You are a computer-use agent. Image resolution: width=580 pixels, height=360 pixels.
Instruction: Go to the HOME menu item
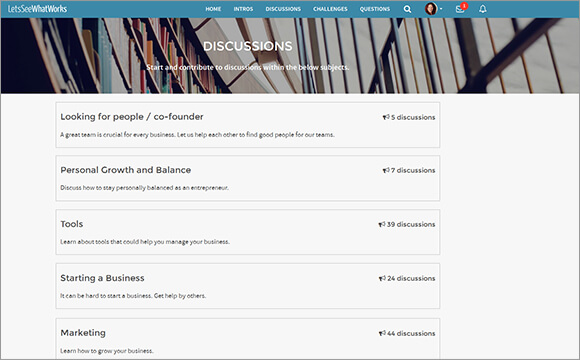click(x=213, y=9)
